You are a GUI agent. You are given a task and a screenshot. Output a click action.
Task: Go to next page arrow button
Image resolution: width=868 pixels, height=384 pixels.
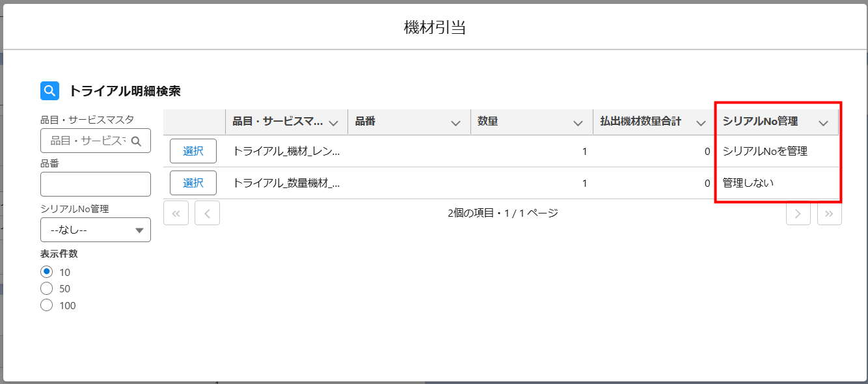798,213
